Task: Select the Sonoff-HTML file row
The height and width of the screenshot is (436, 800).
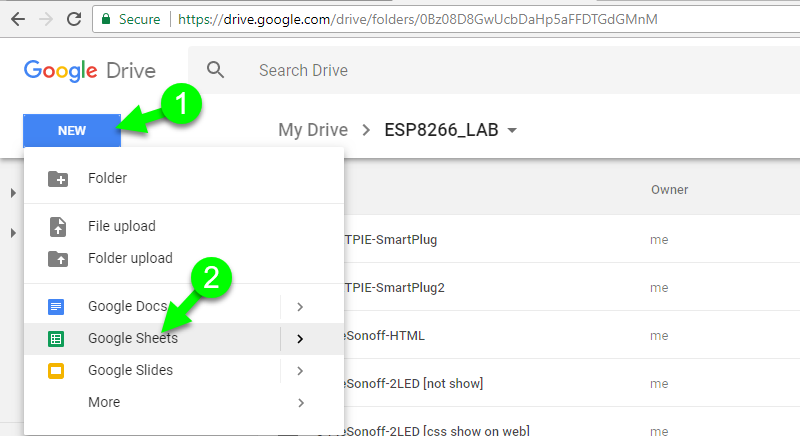Action: [571, 335]
